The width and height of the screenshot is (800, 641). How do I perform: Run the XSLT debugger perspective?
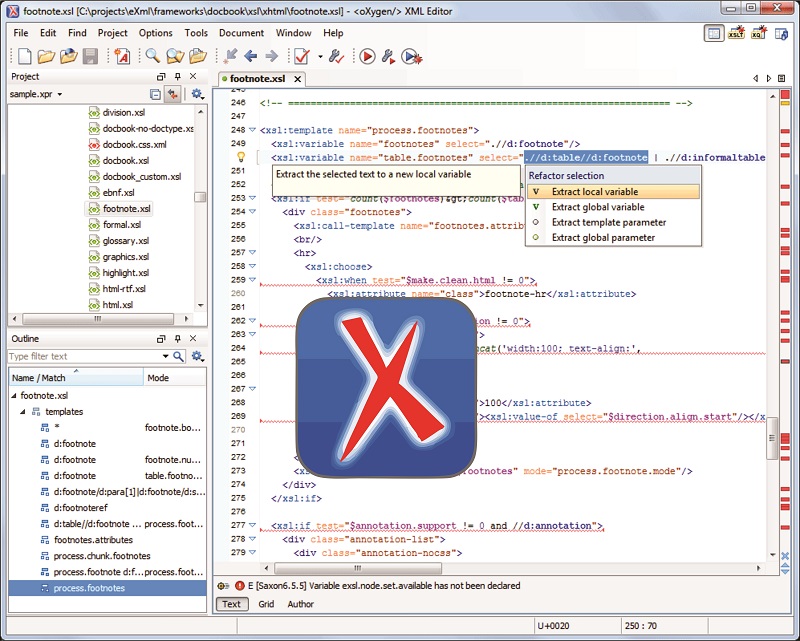coord(736,32)
